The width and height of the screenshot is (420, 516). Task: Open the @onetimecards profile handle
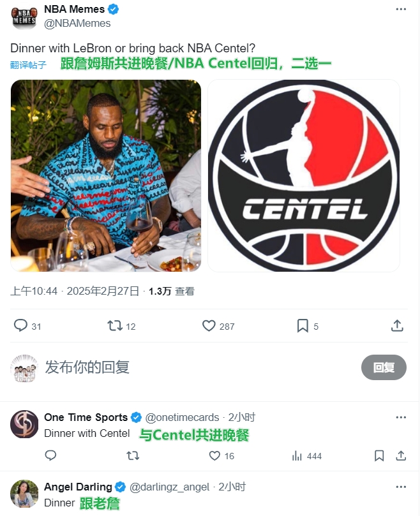pyautogui.click(x=182, y=417)
